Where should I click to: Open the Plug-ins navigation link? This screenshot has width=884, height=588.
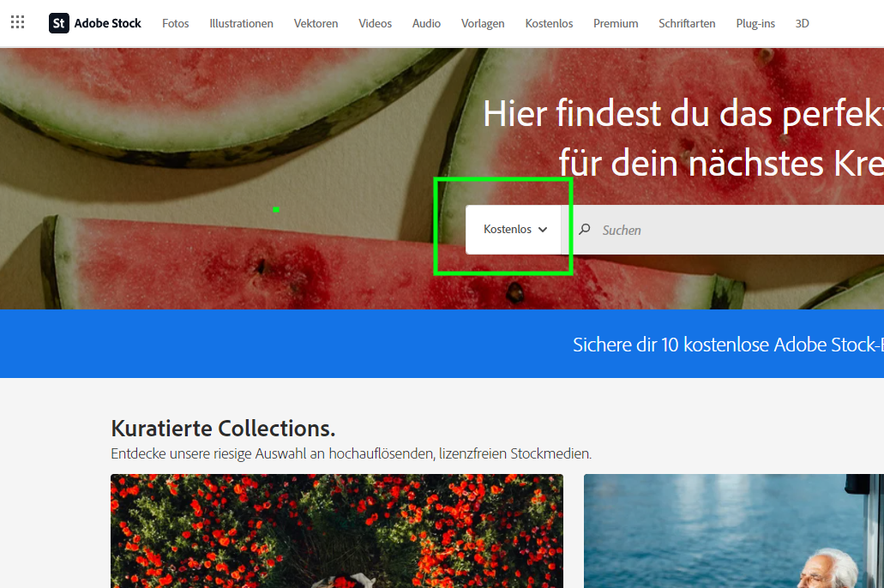(x=755, y=23)
